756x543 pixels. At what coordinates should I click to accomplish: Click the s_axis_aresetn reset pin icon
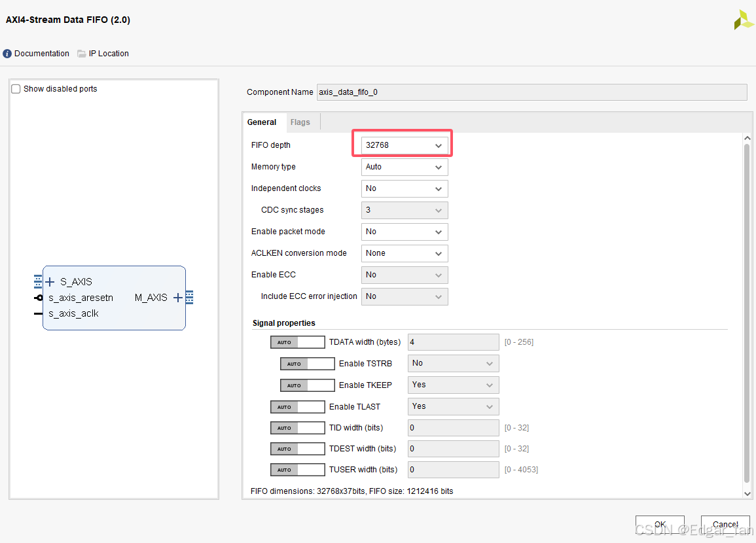(x=39, y=297)
